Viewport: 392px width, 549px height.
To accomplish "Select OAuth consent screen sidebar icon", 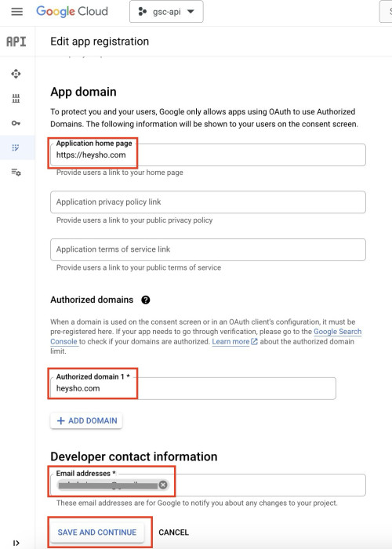I will pos(16,147).
